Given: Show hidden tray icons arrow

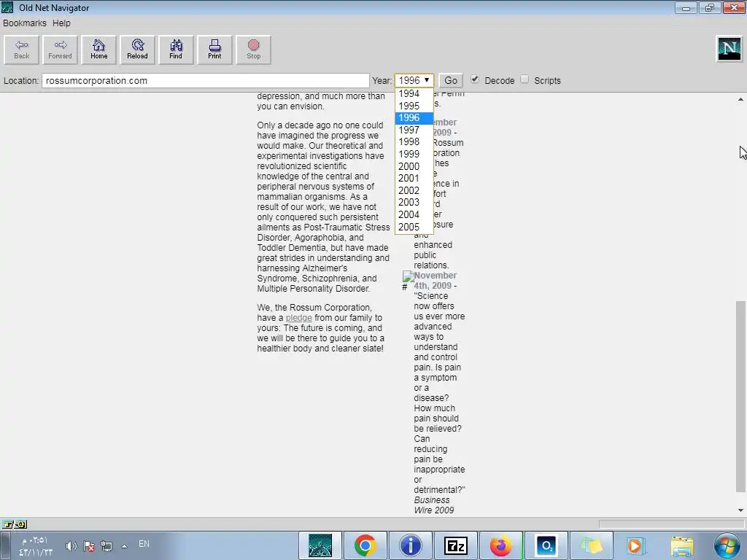Looking at the screenshot, I should 124,546.
